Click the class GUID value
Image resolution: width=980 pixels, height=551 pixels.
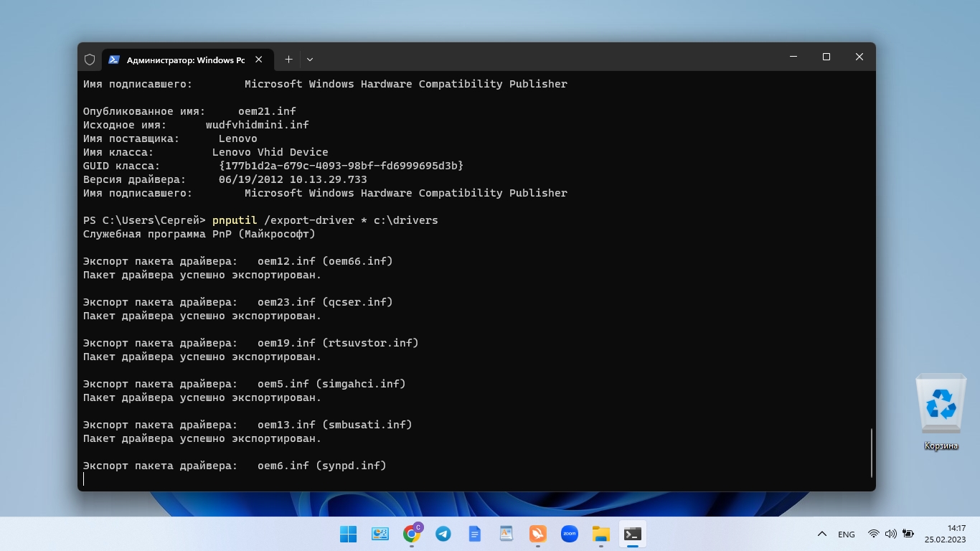click(341, 166)
